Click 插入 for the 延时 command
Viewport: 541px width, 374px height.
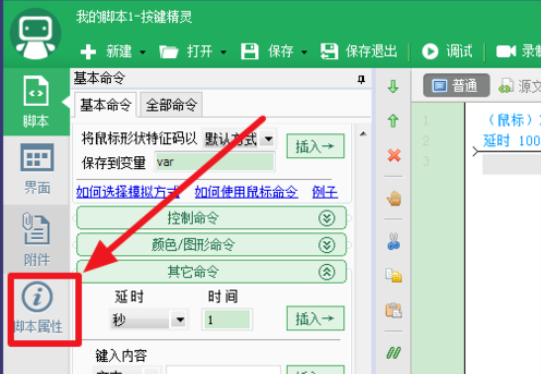(315, 318)
